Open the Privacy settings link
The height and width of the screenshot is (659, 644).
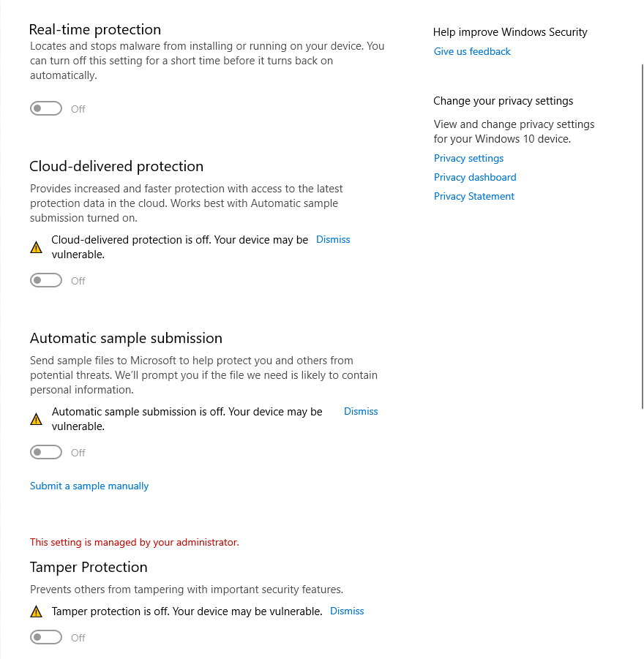468,158
